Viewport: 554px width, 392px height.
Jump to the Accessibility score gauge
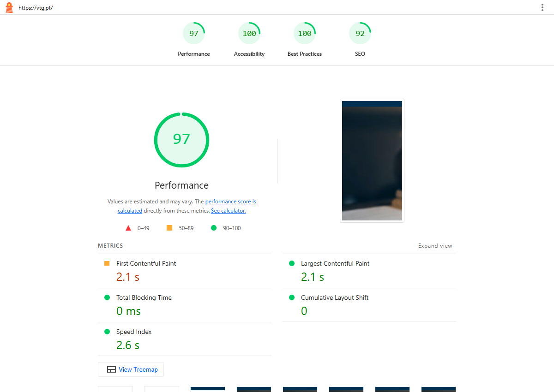(x=249, y=40)
